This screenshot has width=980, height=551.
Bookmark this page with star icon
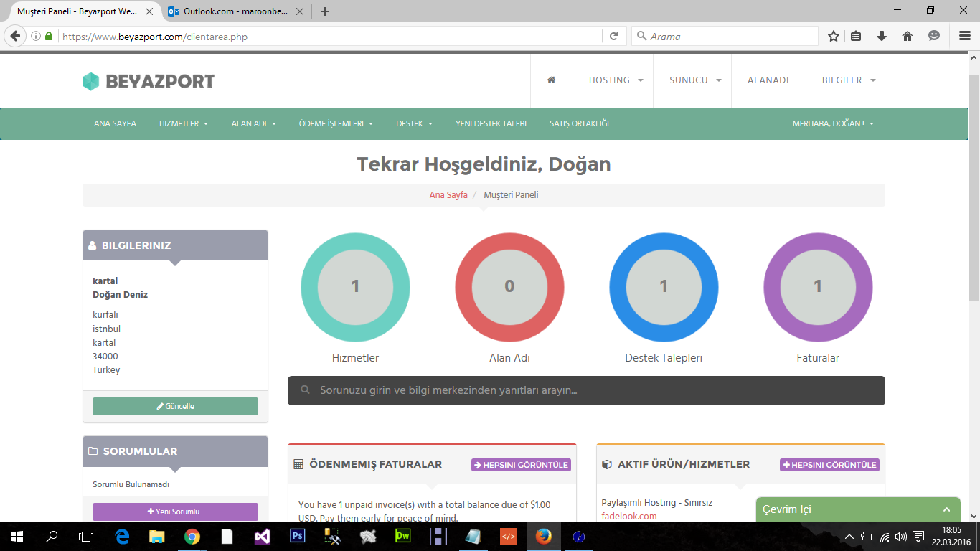coord(833,36)
